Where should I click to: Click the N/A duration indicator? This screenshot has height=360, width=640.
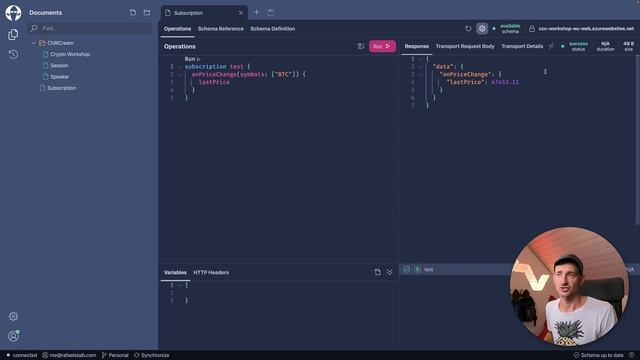(x=605, y=46)
